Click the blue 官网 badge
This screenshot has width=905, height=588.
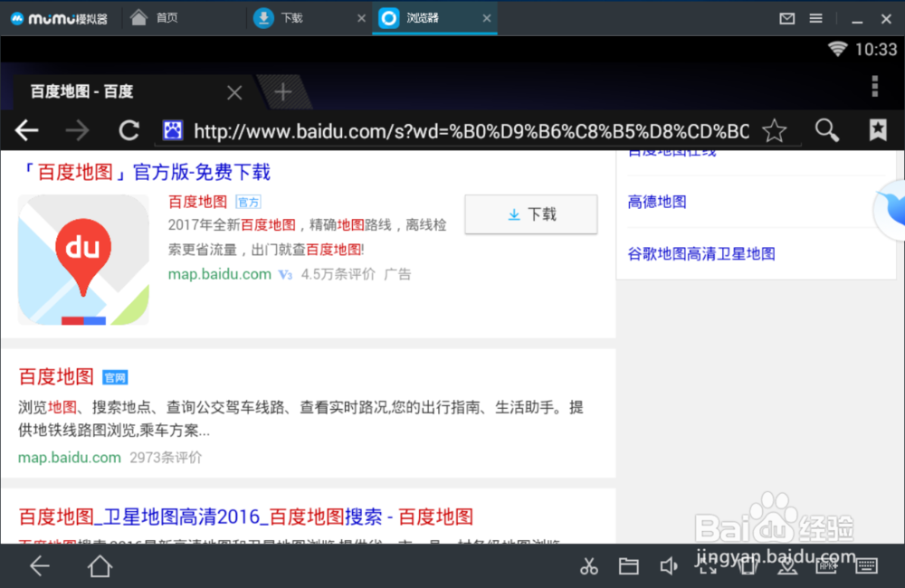(x=115, y=377)
